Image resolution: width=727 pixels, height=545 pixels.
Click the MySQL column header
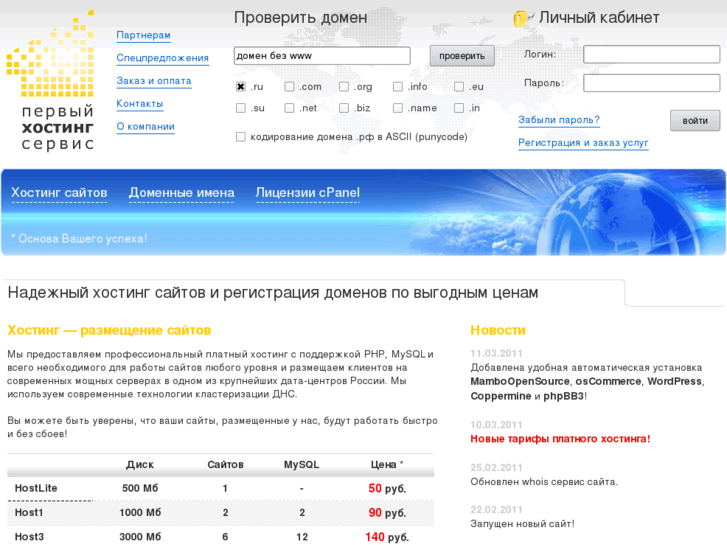pos(301,464)
